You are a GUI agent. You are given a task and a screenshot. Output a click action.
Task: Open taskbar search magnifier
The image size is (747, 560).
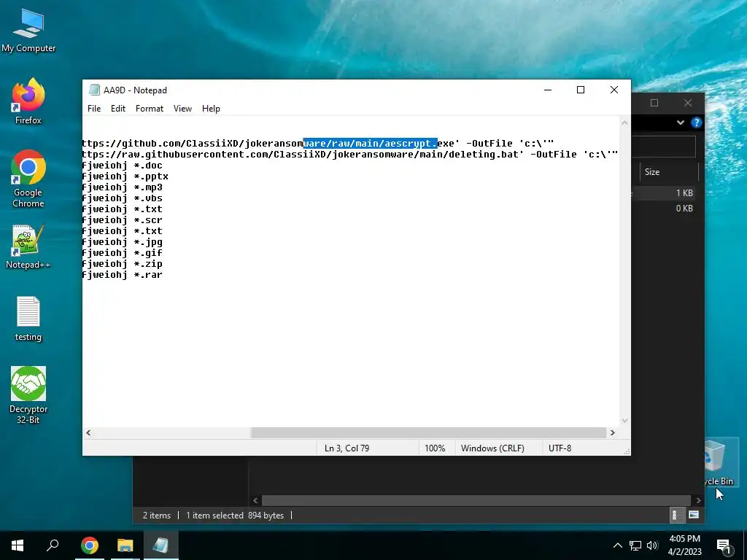53,545
